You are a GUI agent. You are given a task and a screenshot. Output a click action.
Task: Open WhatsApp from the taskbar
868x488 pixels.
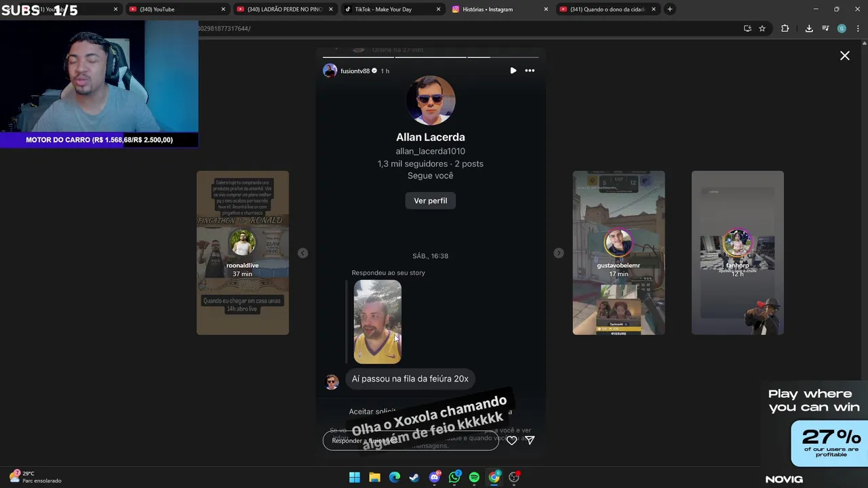454,477
